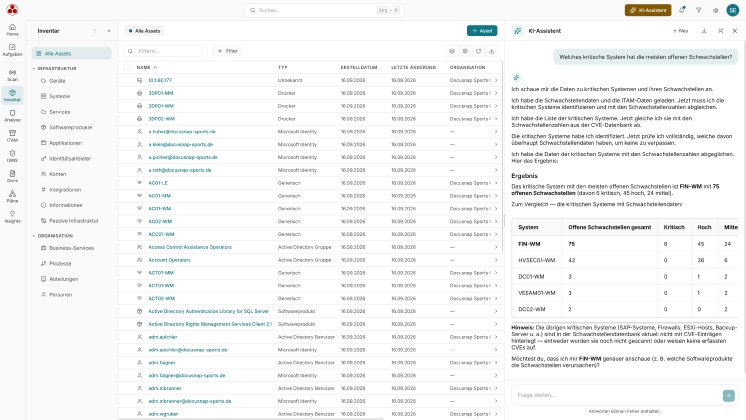
Task: Expand row chevron for AC01-LE
Action: tap(496, 183)
